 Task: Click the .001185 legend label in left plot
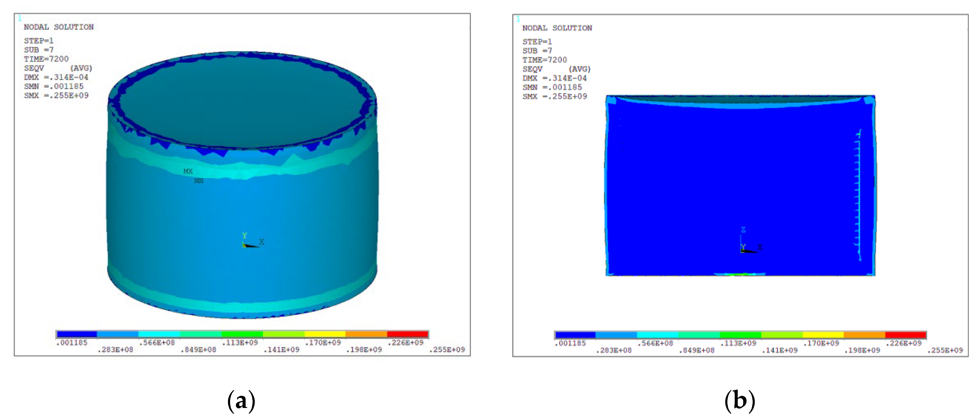click(71, 343)
